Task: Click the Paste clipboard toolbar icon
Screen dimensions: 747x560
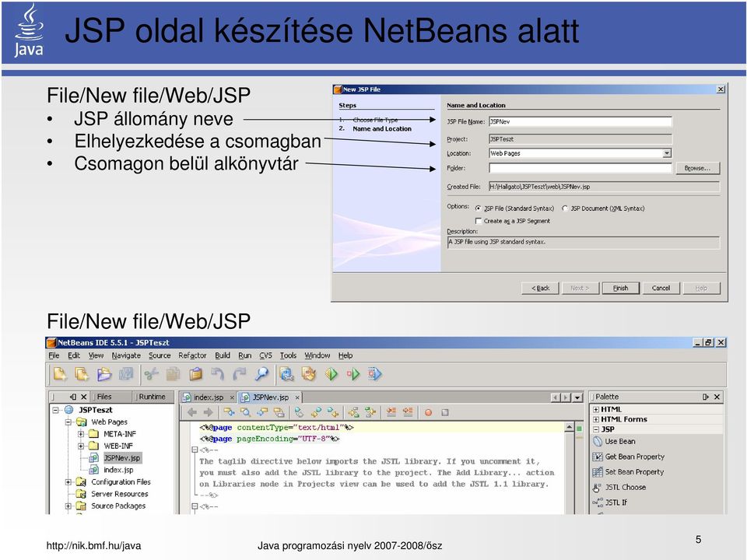Action: point(195,374)
